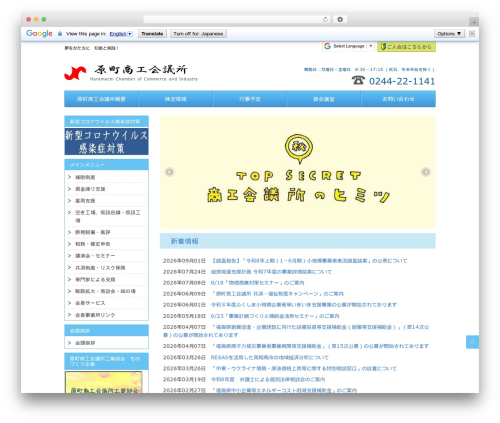This screenshot has width=500, height=423.
Task: Open 共済制度・リスク保険 menu item
Action: tap(100, 268)
